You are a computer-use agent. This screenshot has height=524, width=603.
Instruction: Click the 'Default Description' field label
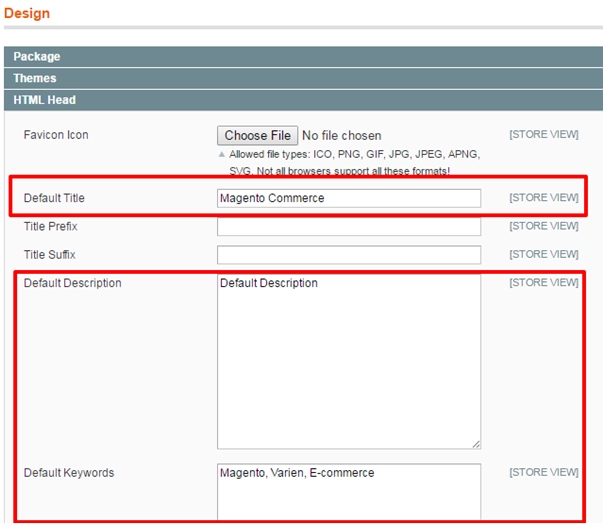click(x=73, y=283)
